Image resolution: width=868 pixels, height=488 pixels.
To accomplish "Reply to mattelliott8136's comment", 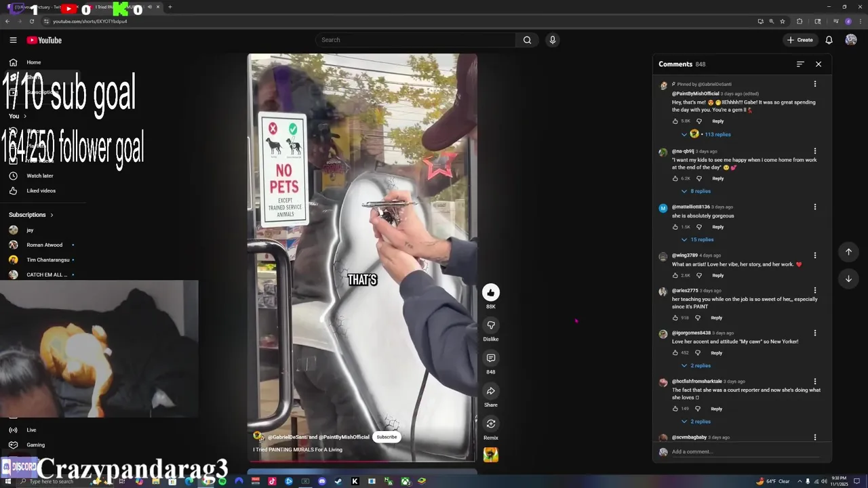I will point(717,227).
